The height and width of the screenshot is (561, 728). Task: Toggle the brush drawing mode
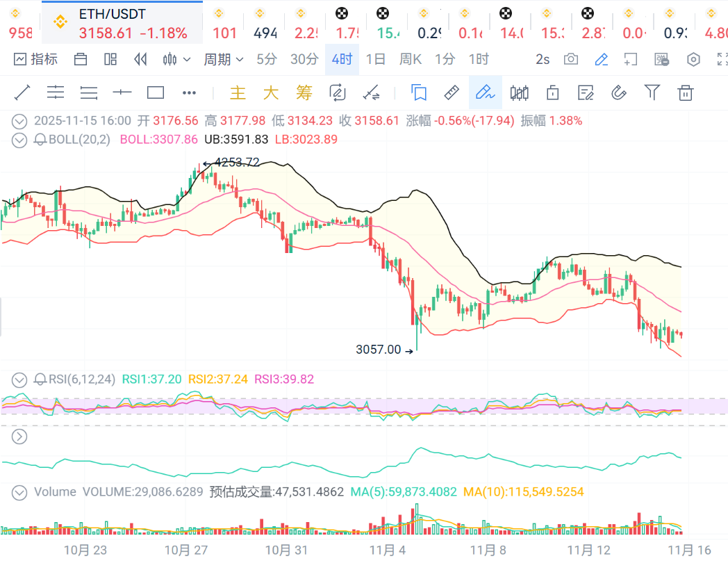point(485,92)
